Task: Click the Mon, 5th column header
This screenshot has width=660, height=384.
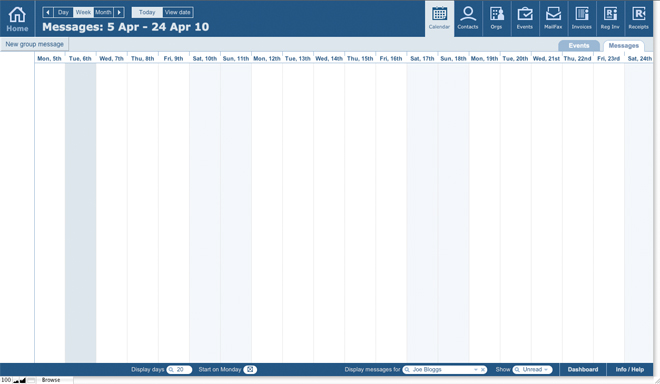Action: point(49,59)
